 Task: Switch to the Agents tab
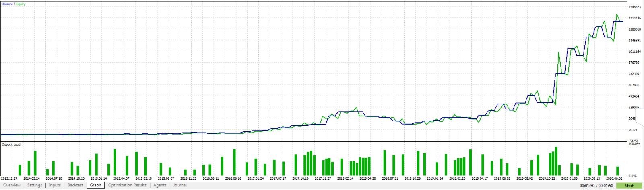coord(160,185)
